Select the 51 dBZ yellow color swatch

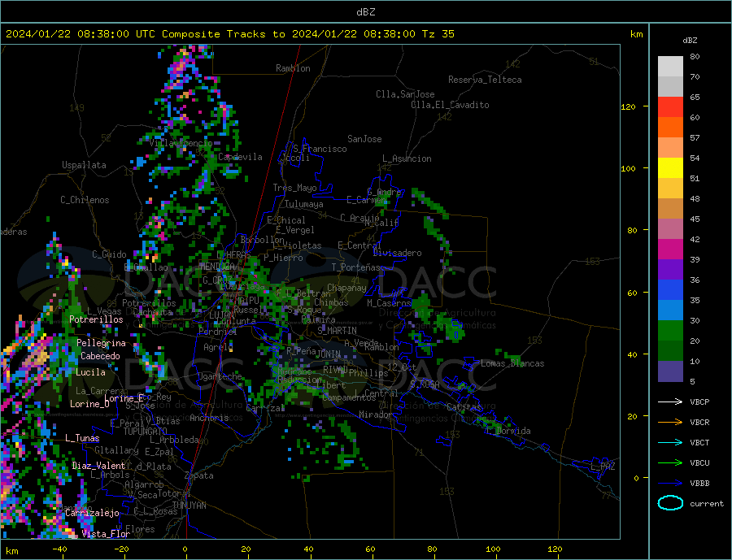670,168
